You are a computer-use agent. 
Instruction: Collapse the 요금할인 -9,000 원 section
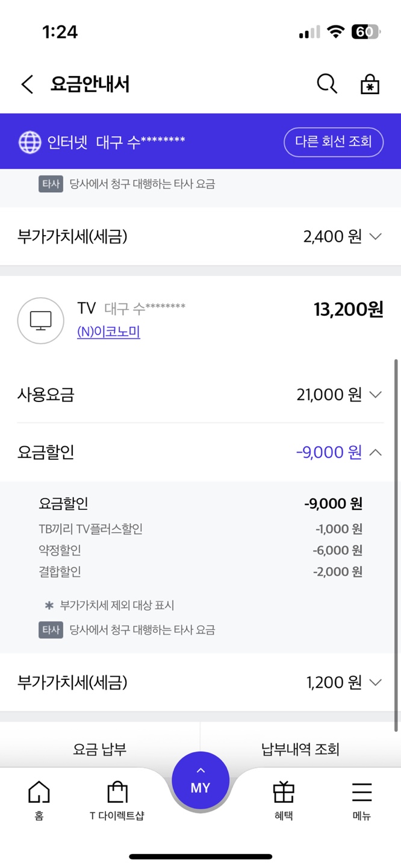click(375, 452)
